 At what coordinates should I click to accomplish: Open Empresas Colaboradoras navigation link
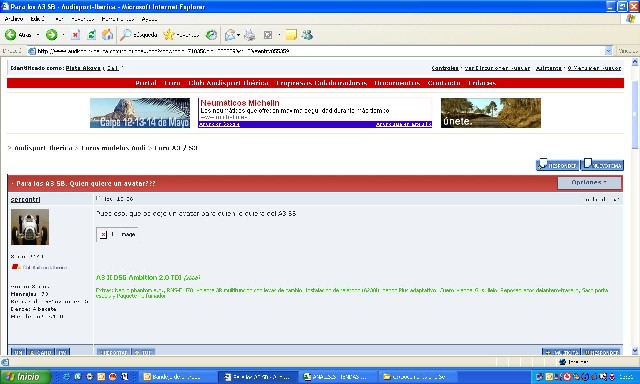pos(322,83)
